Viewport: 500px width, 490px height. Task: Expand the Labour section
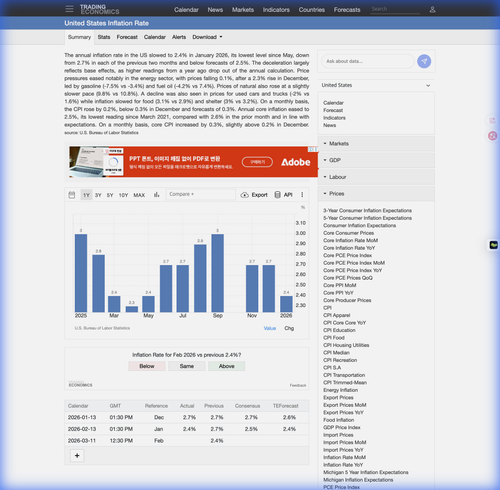tap(376, 177)
